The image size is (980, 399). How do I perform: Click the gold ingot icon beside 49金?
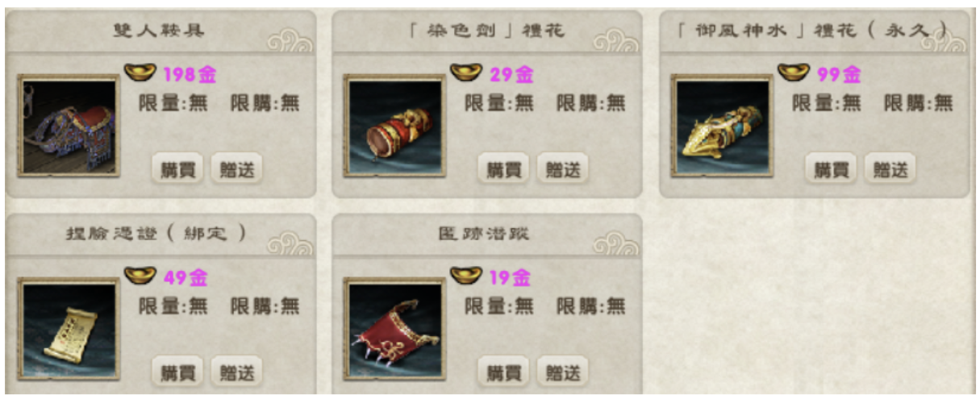tap(140, 276)
